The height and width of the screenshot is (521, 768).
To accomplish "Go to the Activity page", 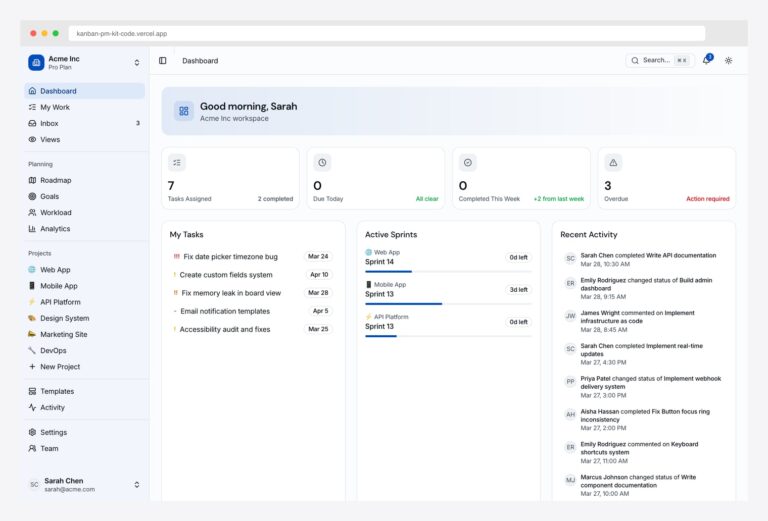I will [84, 407].
